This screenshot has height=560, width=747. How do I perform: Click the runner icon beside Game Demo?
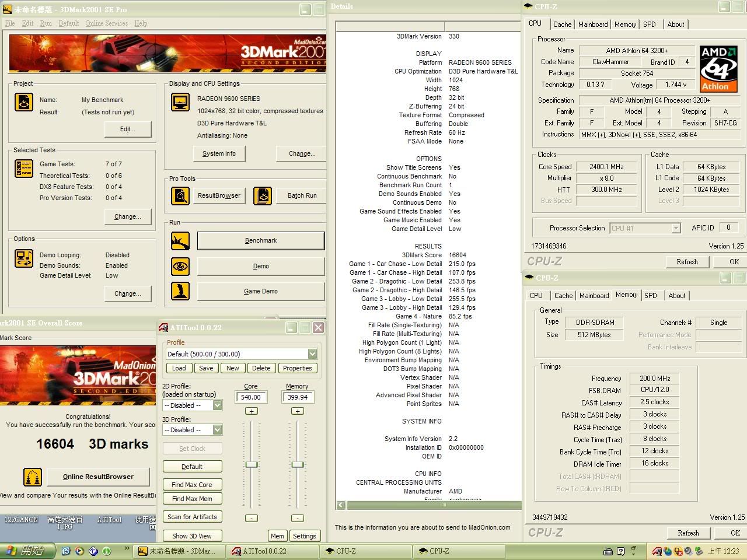[180, 291]
